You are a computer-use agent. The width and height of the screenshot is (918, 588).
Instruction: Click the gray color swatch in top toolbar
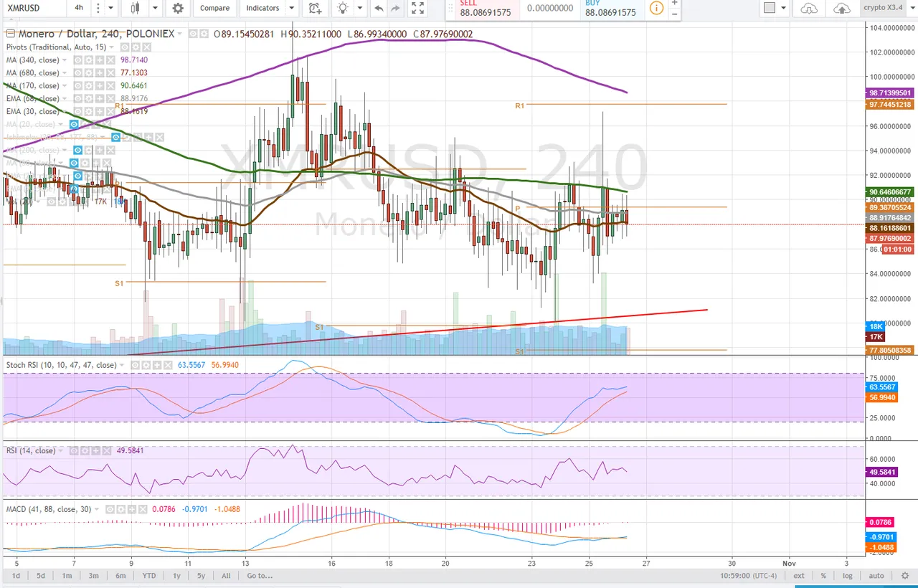tap(770, 8)
